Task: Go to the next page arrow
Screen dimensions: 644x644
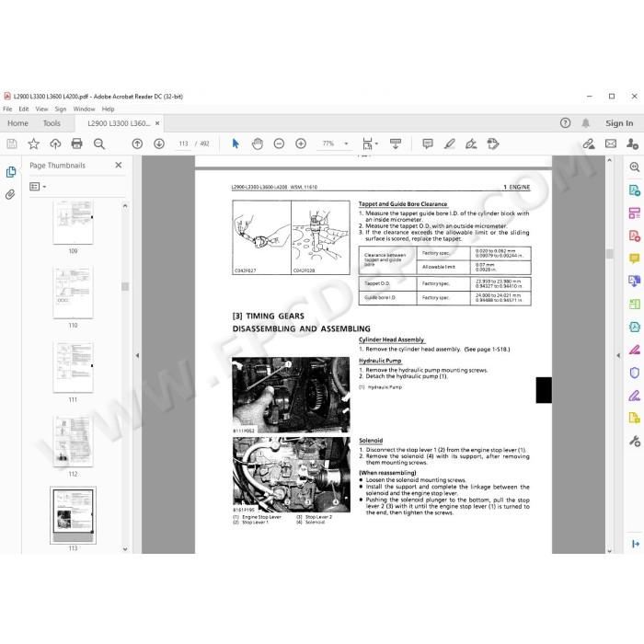Action: click(159, 144)
